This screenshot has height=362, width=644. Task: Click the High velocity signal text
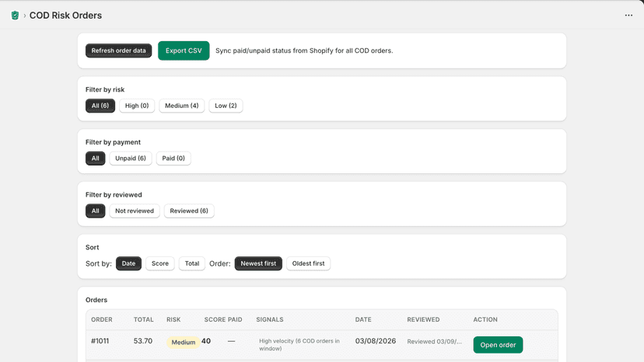tap(299, 344)
